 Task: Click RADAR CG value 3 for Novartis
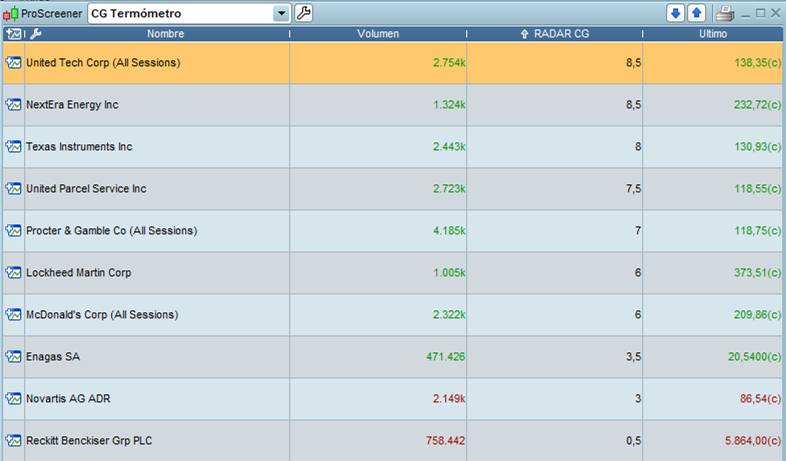(638, 399)
